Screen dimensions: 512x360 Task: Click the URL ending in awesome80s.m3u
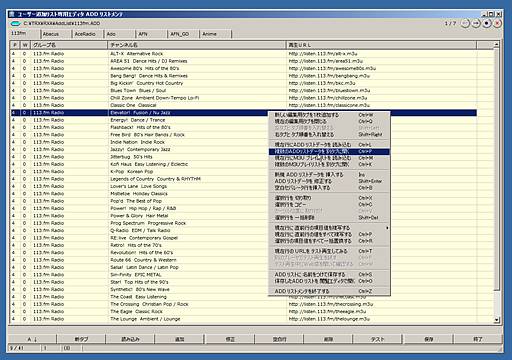332,68
